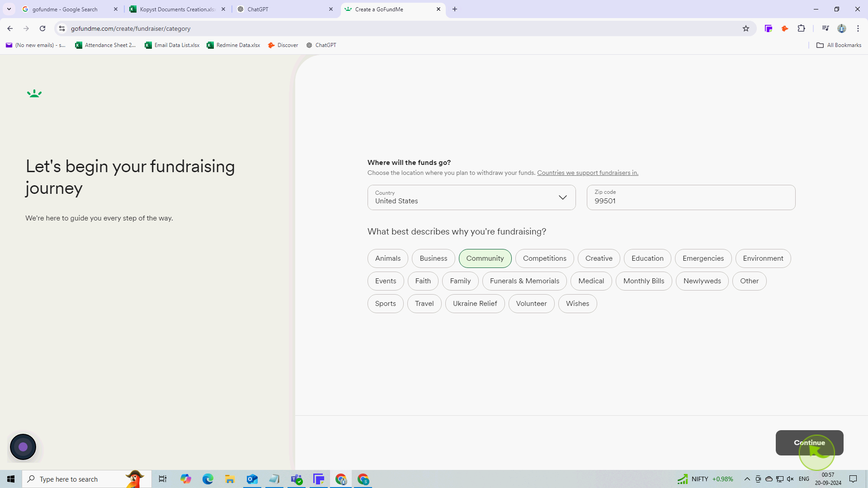Open Email Data List.xlsx bookmark
Image resolution: width=868 pixels, height=488 pixels.
point(172,45)
